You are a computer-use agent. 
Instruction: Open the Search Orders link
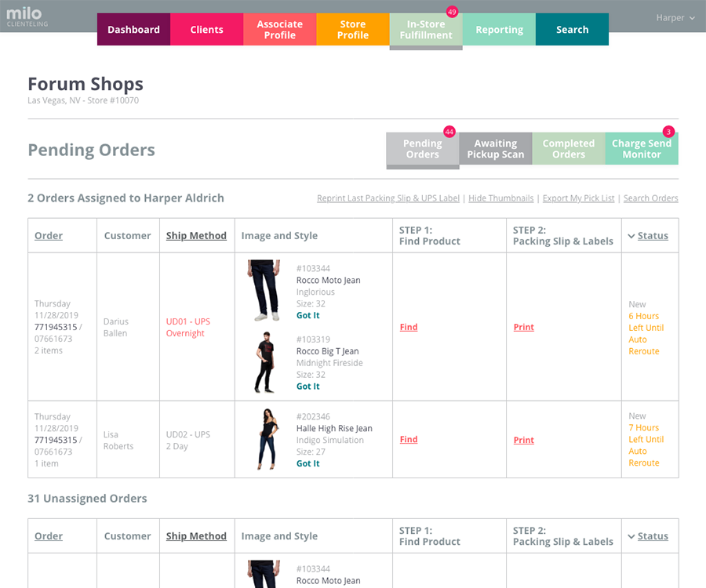[650, 198]
